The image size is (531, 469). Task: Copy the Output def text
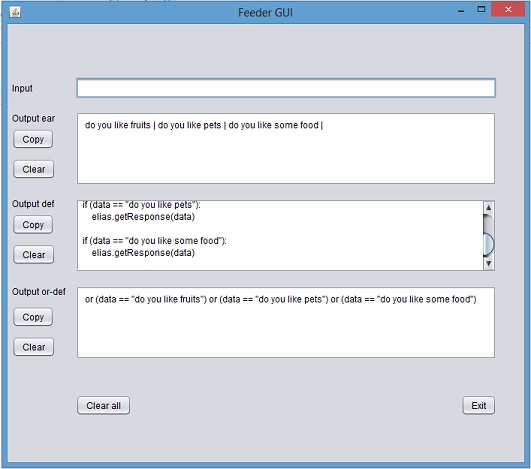[33, 225]
